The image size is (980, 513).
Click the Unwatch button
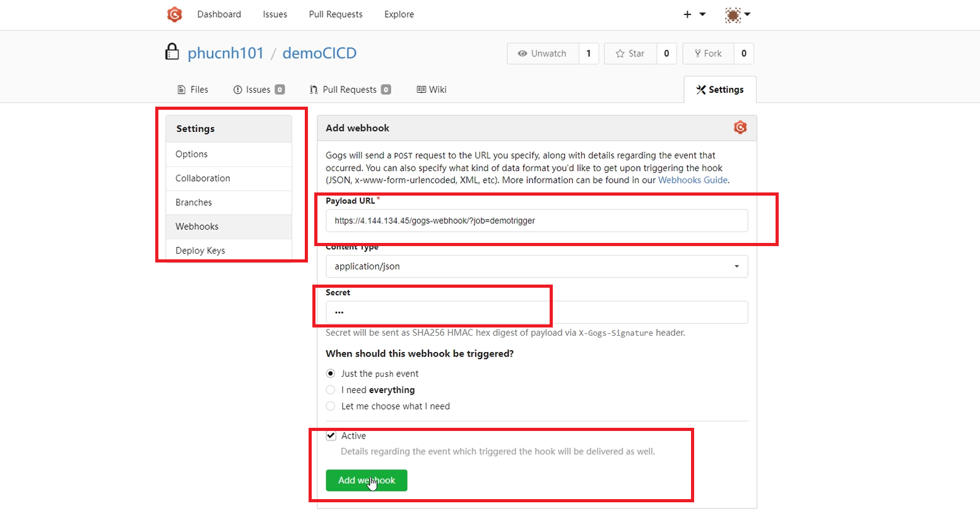point(543,54)
